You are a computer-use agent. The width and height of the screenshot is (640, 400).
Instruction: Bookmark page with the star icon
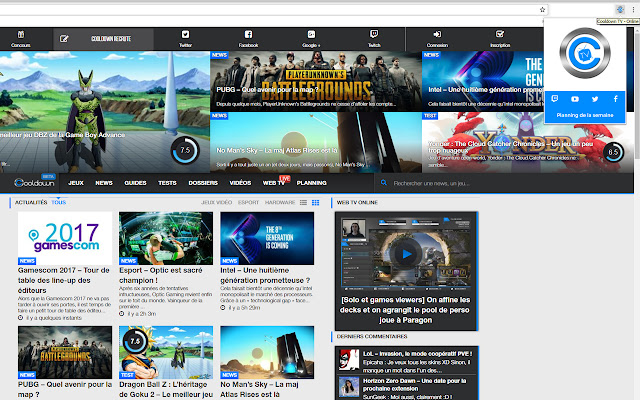tap(542, 10)
